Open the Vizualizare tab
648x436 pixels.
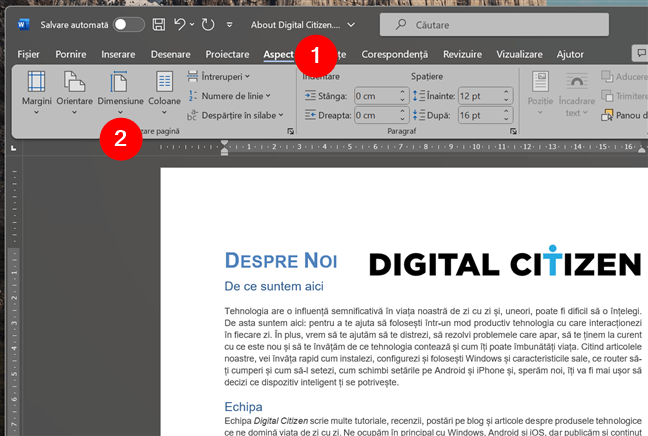[519, 55]
